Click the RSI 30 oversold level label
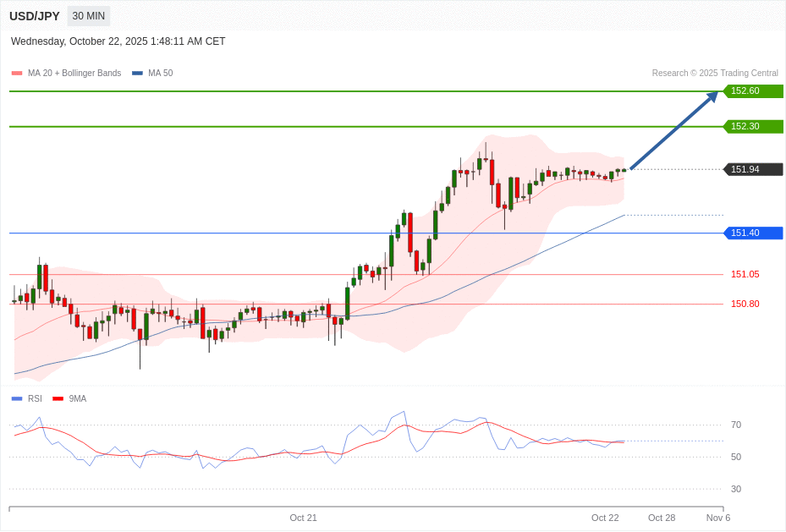 [x=736, y=489]
